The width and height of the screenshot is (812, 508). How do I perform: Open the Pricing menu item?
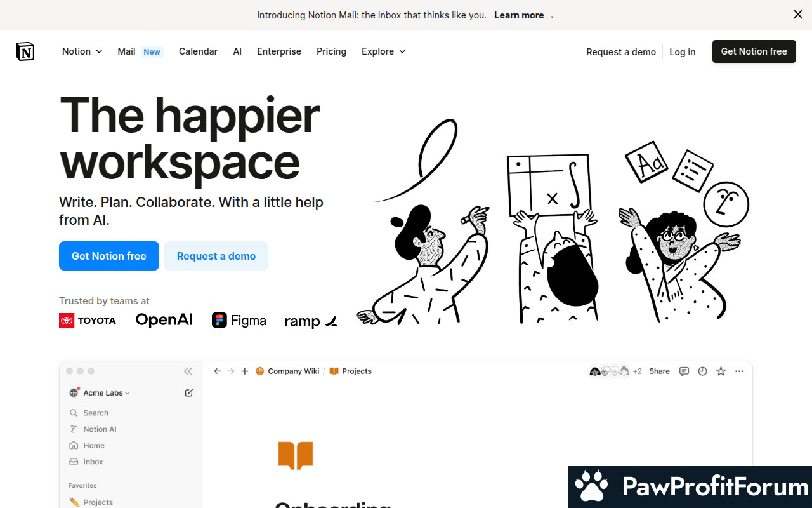pyautogui.click(x=331, y=51)
